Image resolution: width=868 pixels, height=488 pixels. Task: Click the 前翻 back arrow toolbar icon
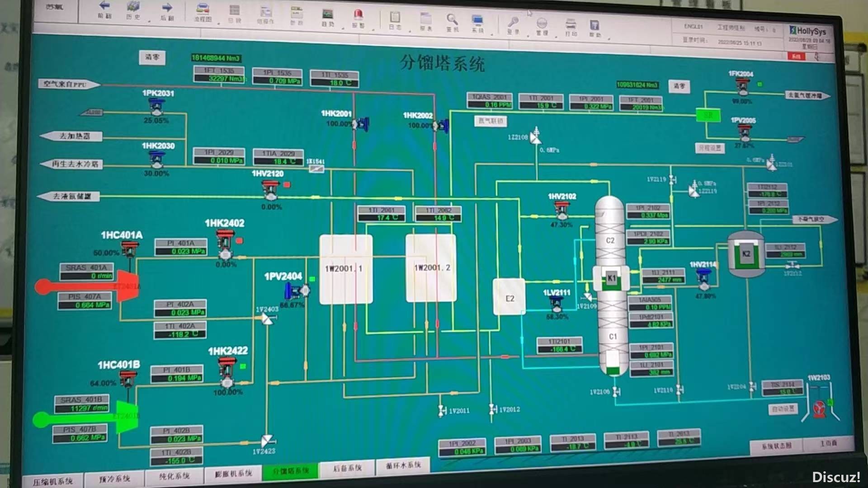tap(104, 6)
